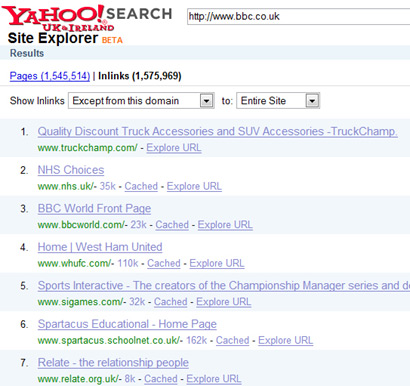Explore URL for www.bbcworld.com
Image resolution: width=410 pixels, height=386 pixels.
225,225
